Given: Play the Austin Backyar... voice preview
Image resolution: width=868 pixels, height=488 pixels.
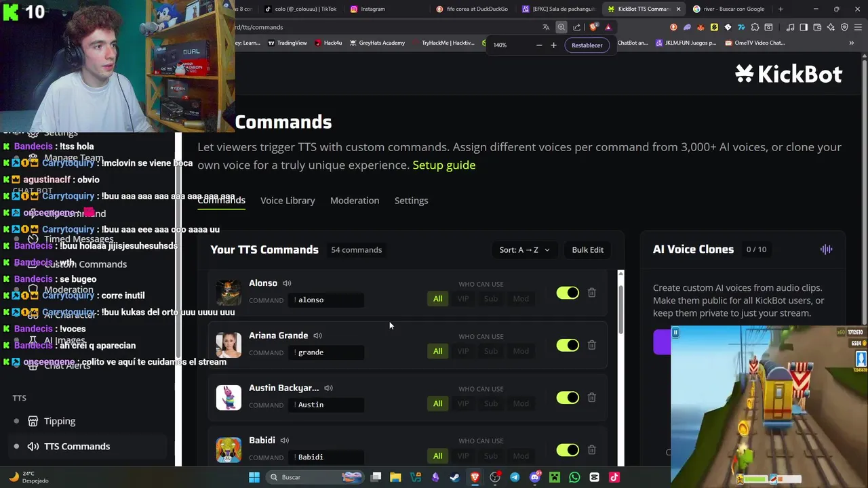Looking at the screenshot, I should point(328,388).
